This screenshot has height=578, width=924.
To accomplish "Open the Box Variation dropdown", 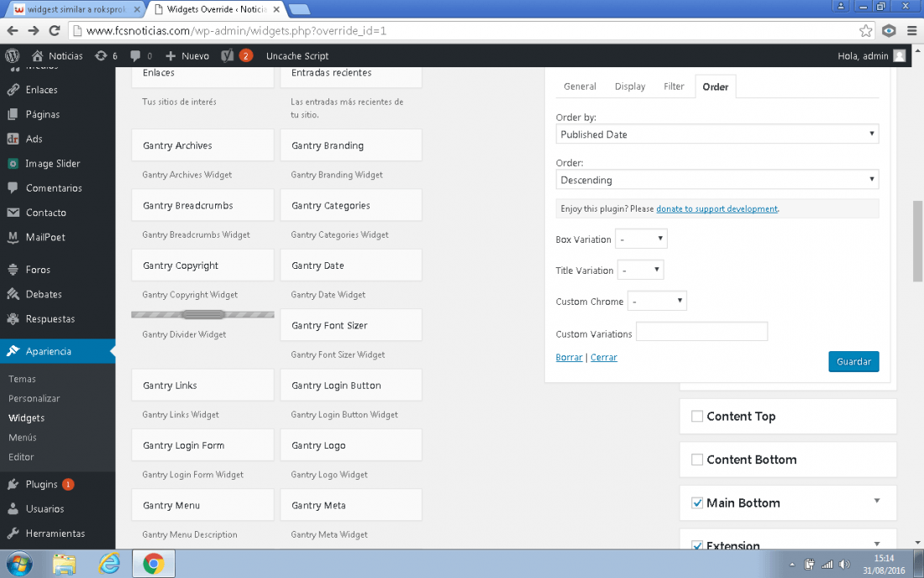I will (x=641, y=239).
